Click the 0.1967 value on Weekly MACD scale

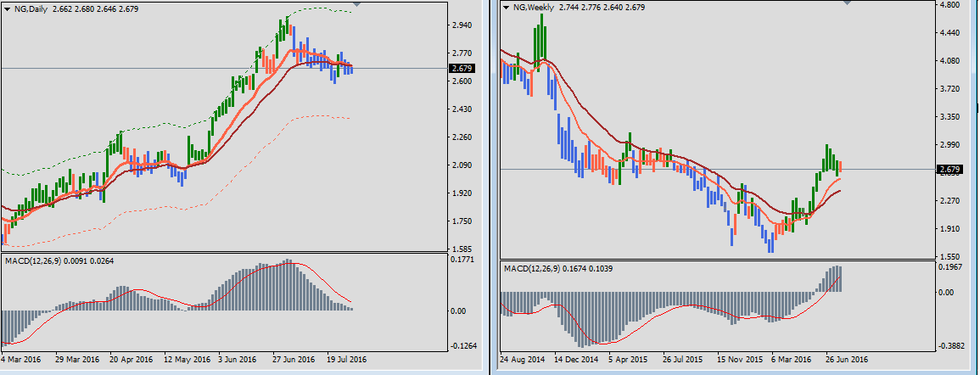click(949, 267)
